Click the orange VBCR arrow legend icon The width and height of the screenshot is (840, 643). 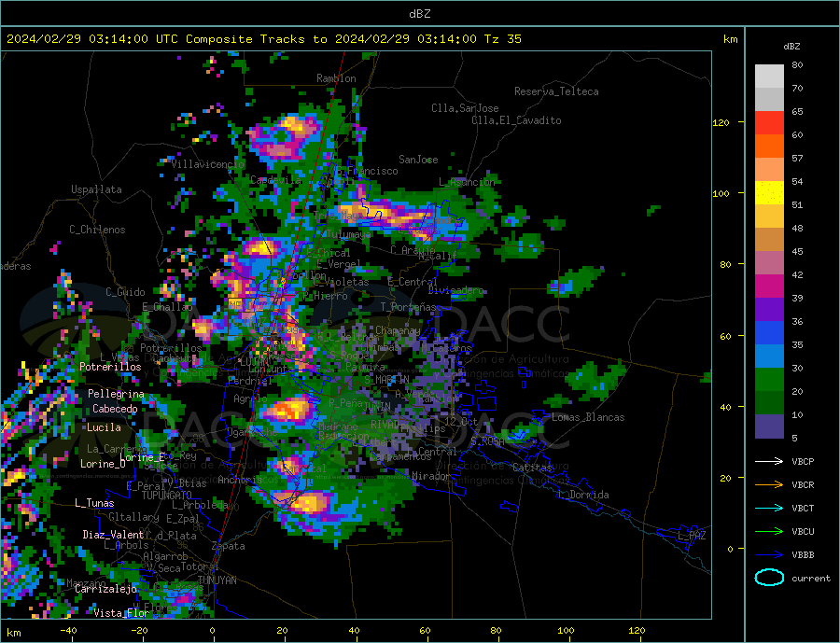pyautogui.click(x=769, y=484)
